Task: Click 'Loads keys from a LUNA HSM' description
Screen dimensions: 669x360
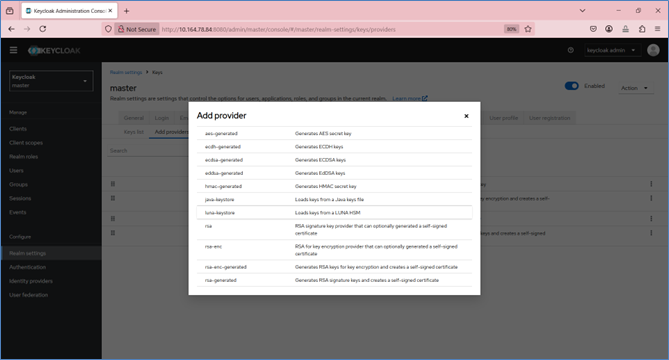Action: click(x=327, y=213)
